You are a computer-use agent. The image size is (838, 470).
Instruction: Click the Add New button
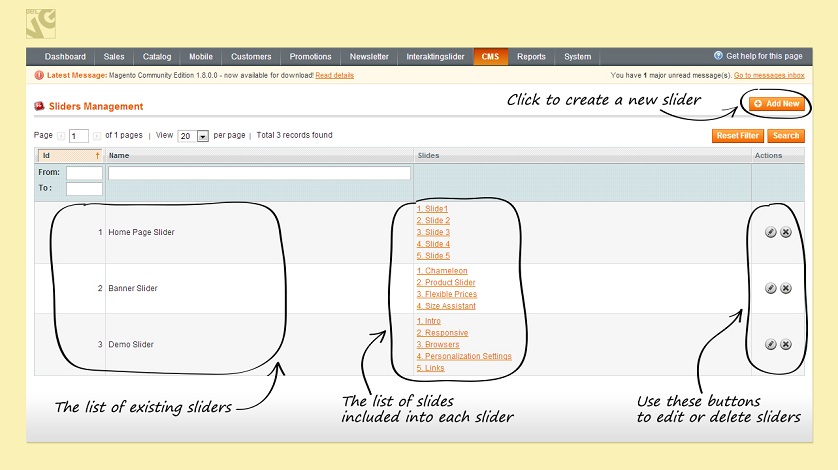tap(776, 103)
